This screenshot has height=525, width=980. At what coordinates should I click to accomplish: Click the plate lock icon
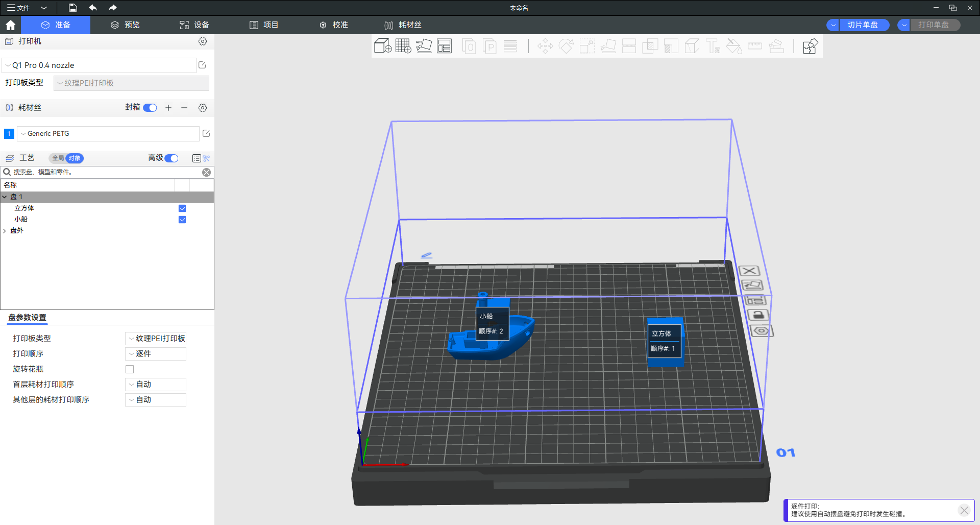click(x=758, y=315)
